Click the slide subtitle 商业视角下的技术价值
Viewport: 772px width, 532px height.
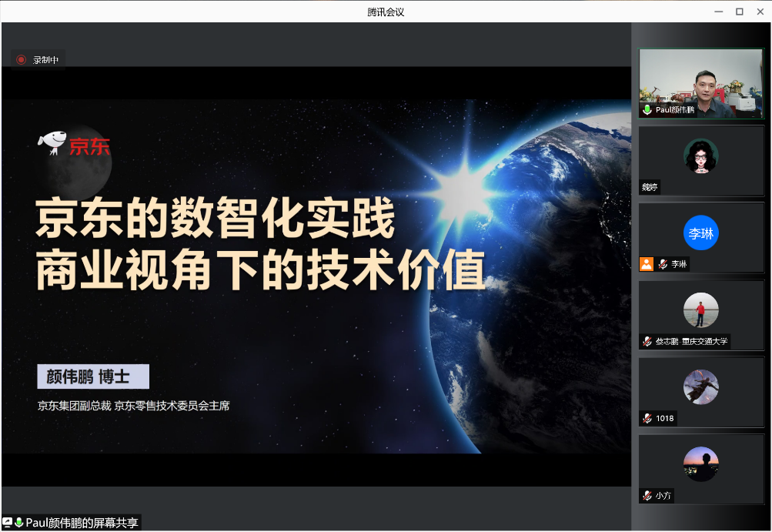pyautogui.click(x=260, y=269)
